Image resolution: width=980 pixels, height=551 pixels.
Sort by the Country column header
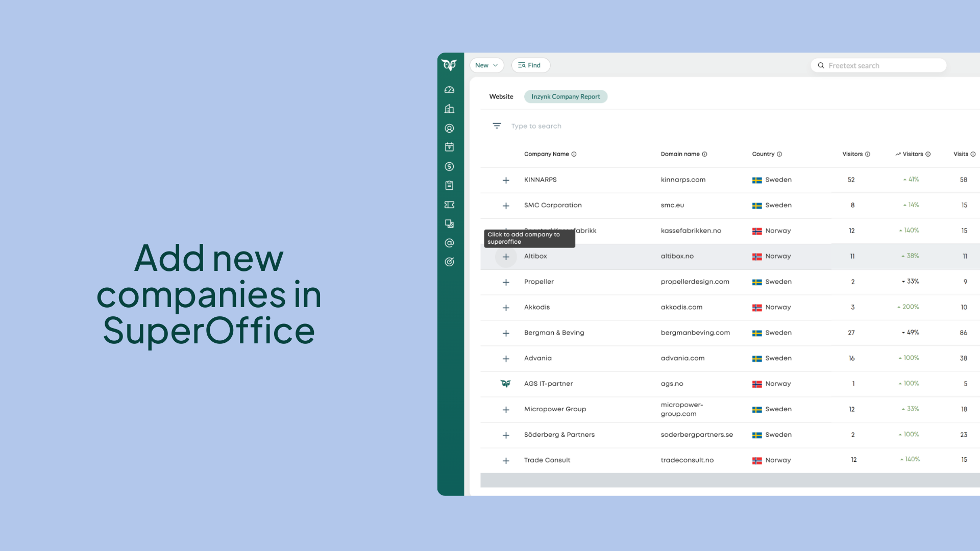(x=763, y=154)
